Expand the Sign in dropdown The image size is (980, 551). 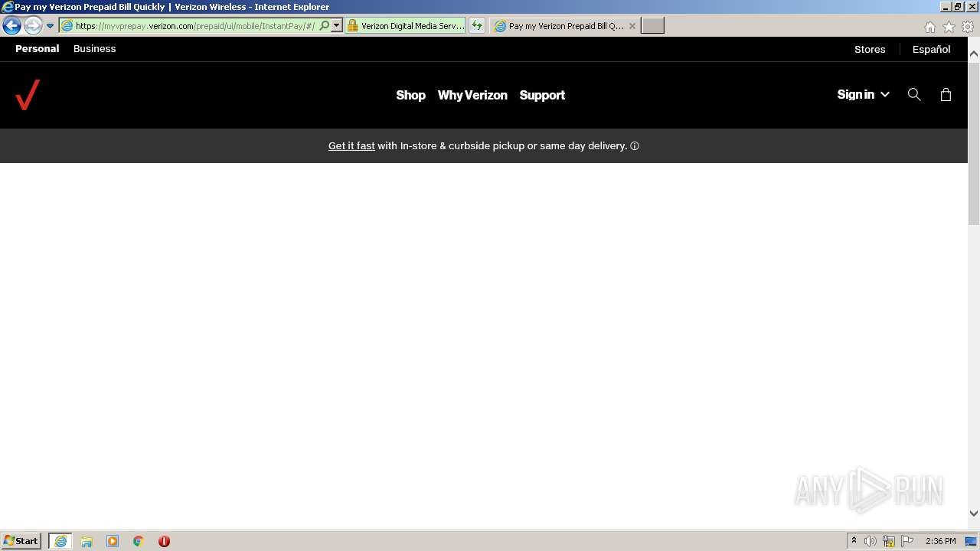click(x=863, y=94)
